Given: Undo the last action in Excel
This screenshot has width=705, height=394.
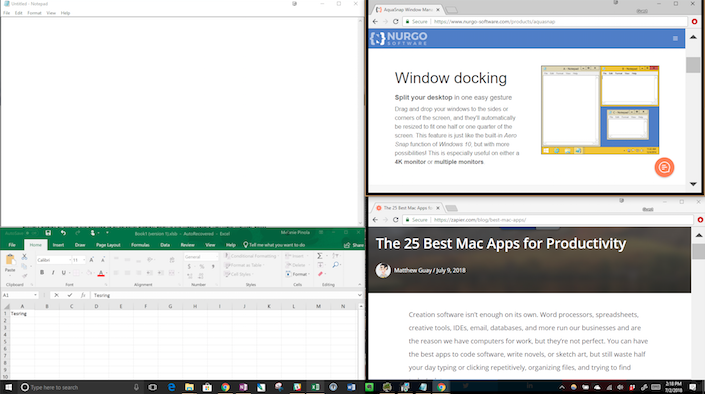Looking at the screenshot, I should coord(63,233).
